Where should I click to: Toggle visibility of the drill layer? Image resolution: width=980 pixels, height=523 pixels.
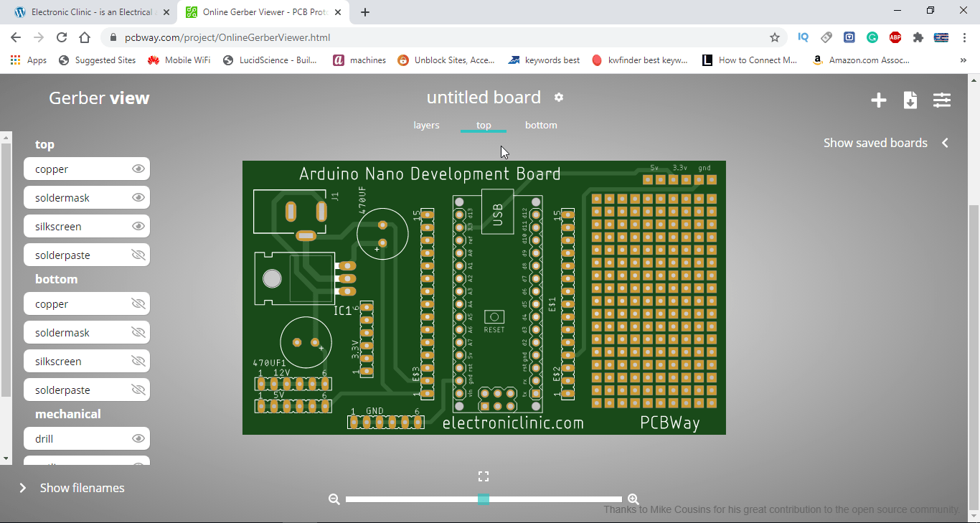click(138, 439)
